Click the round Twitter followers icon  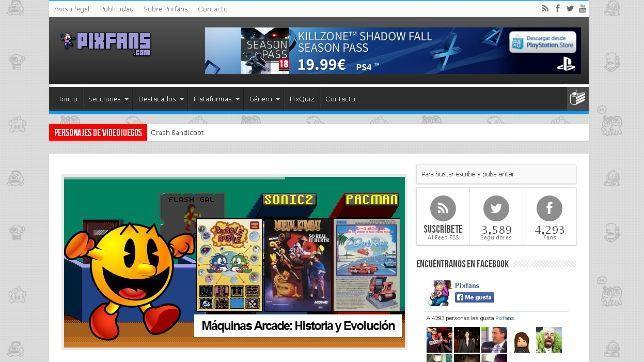[496, 208]
